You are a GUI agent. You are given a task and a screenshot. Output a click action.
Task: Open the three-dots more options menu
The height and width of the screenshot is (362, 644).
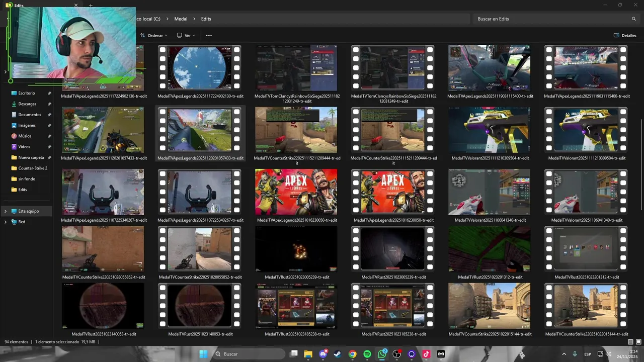tap(209, 35)
